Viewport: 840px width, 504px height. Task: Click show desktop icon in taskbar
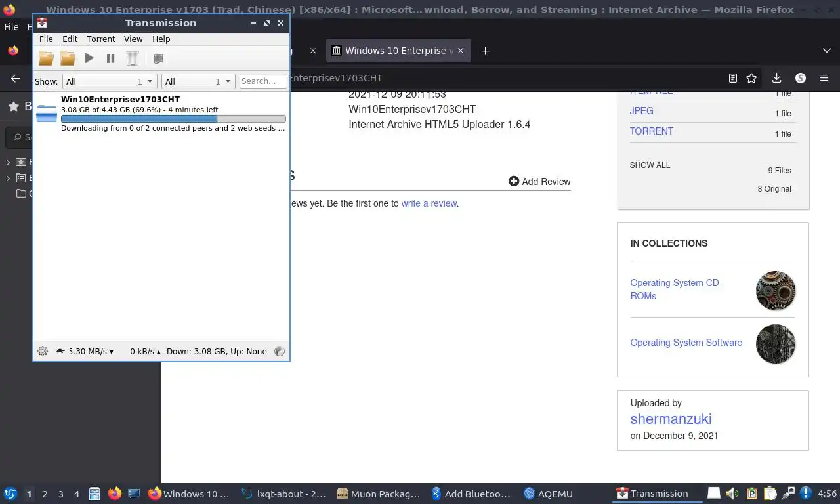(134, 493)
